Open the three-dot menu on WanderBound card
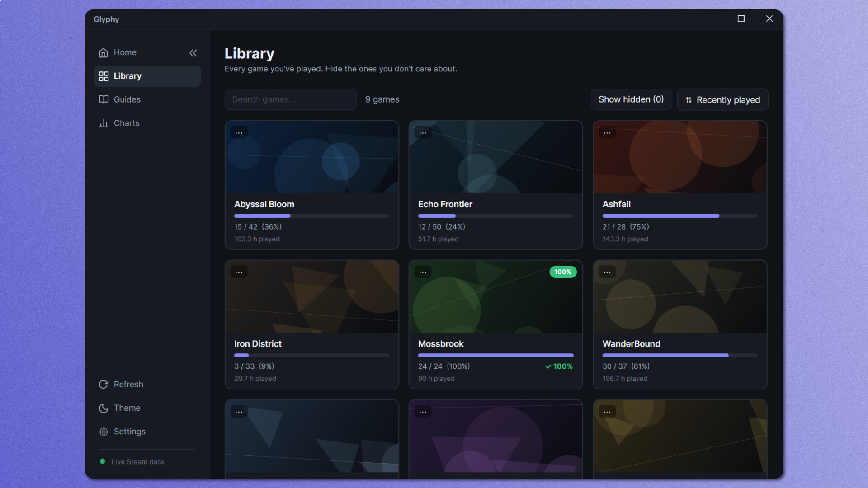 coord(607,272)
